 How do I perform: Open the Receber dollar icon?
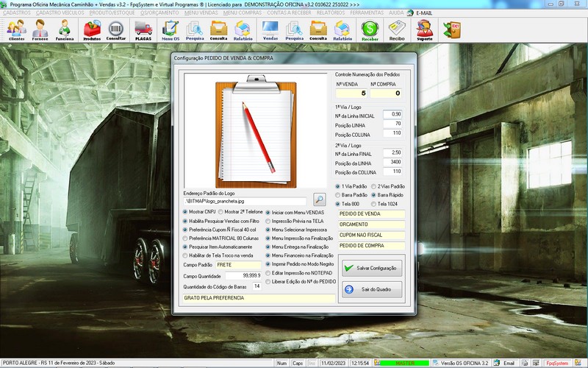pyautogui.click(x=369, y=29)
